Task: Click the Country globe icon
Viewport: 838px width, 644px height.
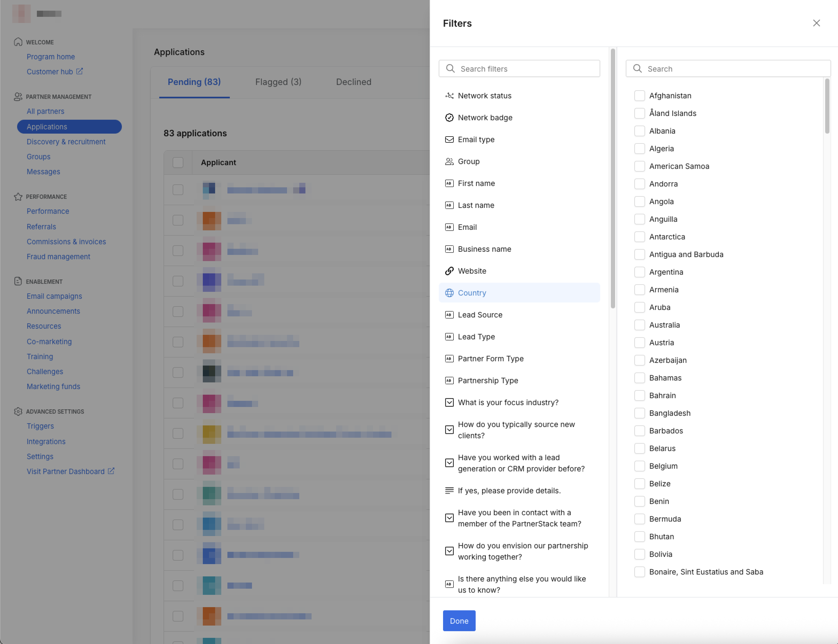Action: [449, 293]
